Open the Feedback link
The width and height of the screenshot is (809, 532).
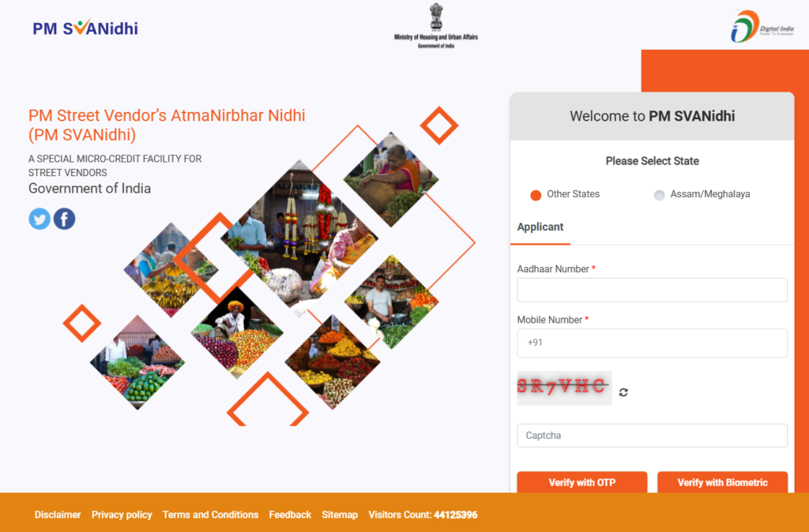point(290,515)
